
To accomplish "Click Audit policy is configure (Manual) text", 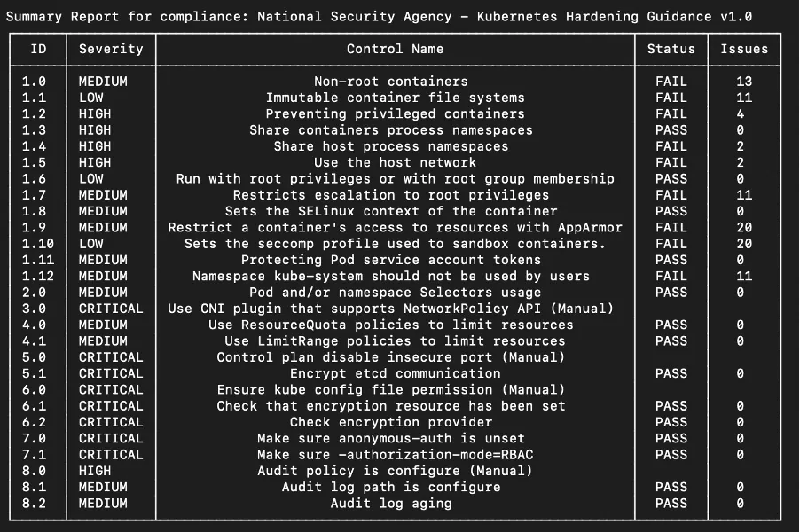I will click(x=395, y=471).
